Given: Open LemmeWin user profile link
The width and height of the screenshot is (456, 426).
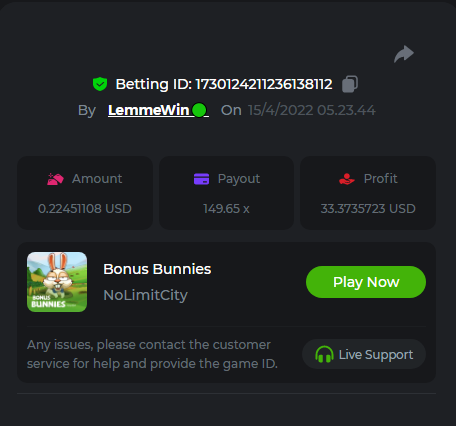Looking at the screenshot, I should [x=158, y=110].
